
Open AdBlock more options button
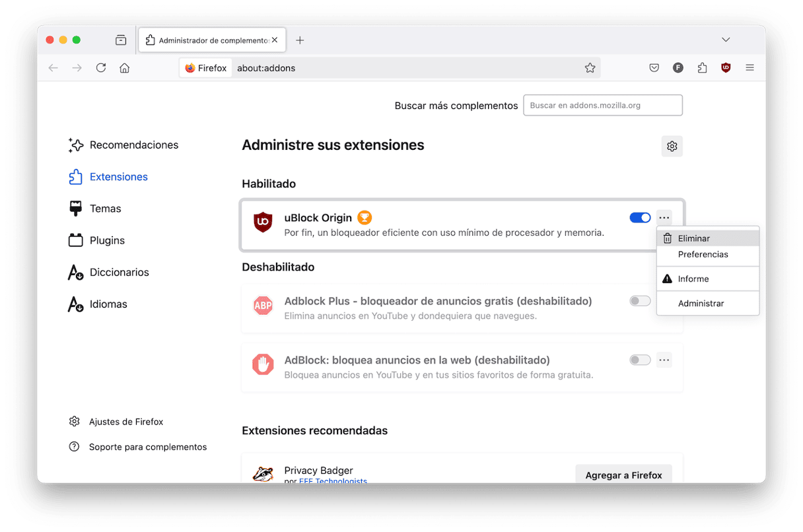(x=664, y=360)
